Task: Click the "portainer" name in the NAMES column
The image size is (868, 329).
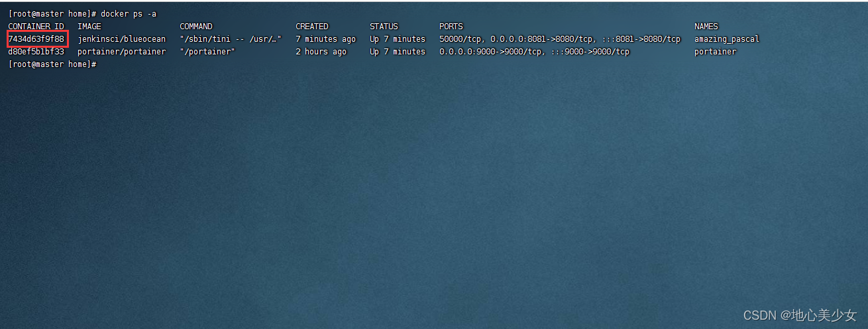Action: click(x=716, y=52)
